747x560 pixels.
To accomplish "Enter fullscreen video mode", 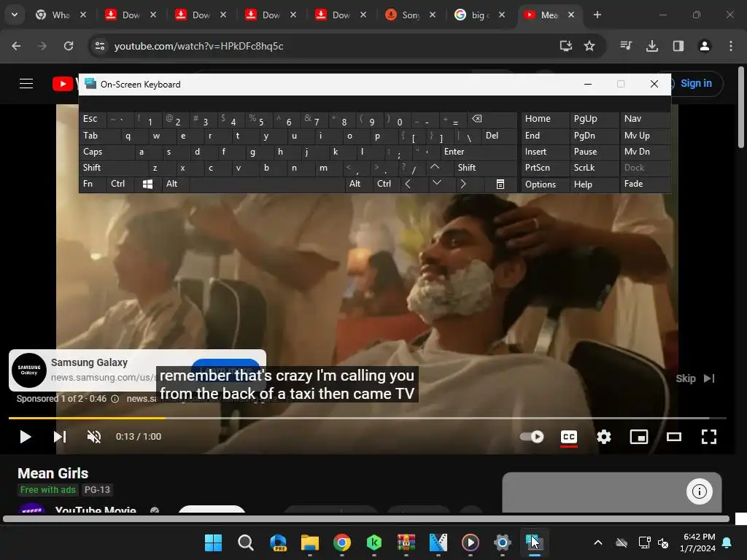I will (709, 437).
